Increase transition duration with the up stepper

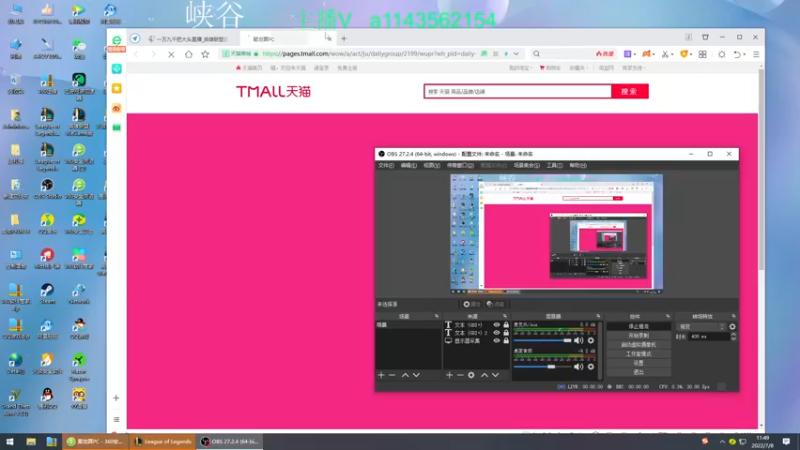(733, 334)
